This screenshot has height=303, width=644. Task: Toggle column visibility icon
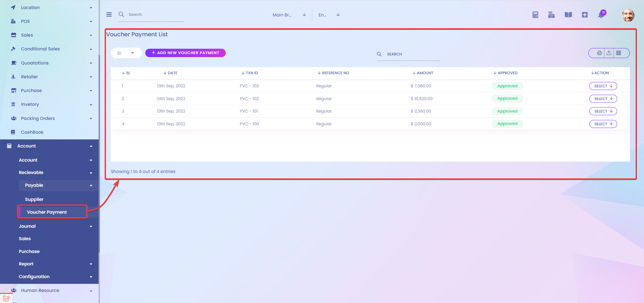tap(619, 53)
